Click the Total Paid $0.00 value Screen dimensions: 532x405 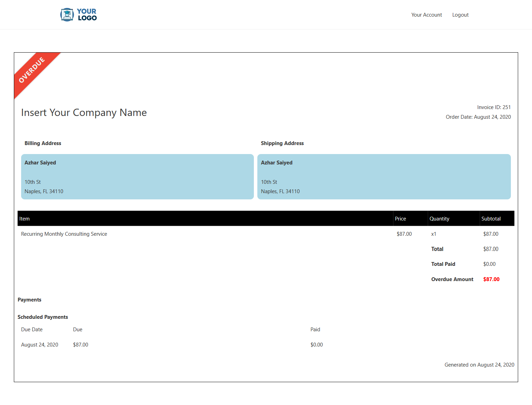489,264
